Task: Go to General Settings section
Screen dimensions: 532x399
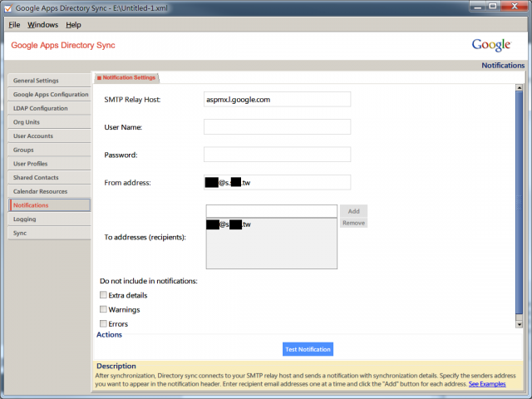Action: (x=50, y=81)
